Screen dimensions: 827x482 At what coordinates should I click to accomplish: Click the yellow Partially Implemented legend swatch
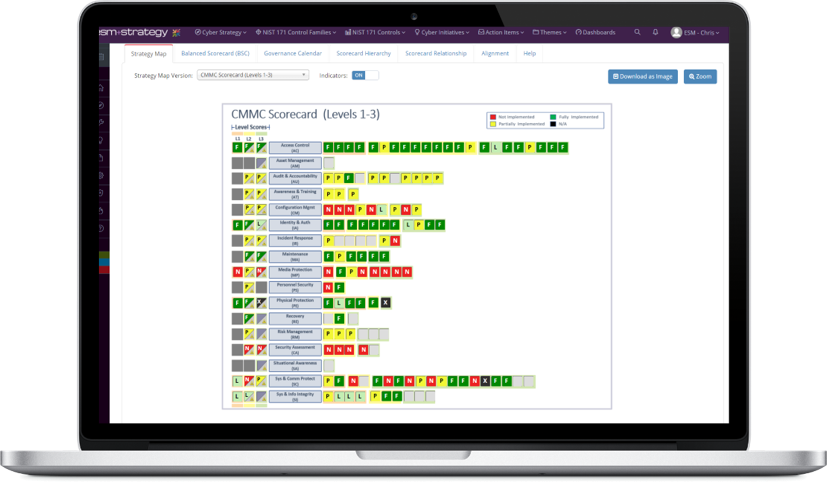click(493, 124)
